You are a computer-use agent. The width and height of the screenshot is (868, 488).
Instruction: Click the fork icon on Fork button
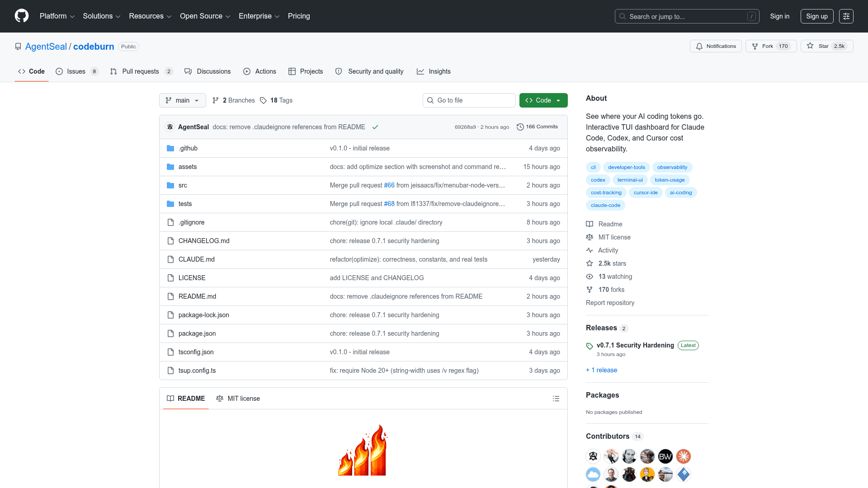tap(755, 46)
